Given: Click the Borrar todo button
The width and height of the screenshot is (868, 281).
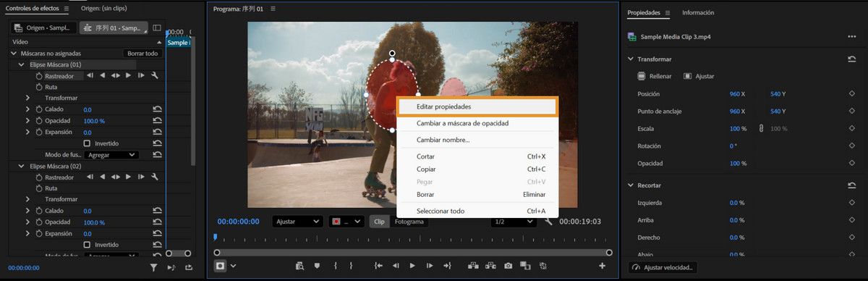Looking at the screenshot, I should pos(142,54).
